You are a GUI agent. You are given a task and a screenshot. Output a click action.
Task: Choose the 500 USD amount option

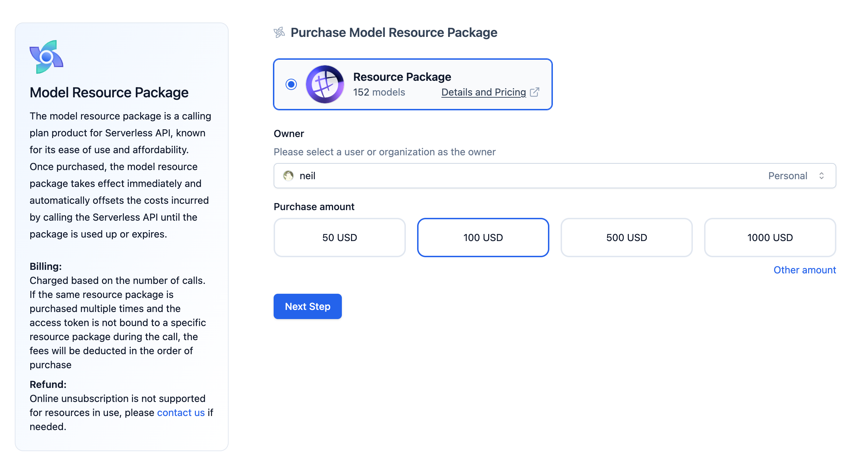(626, 237)
